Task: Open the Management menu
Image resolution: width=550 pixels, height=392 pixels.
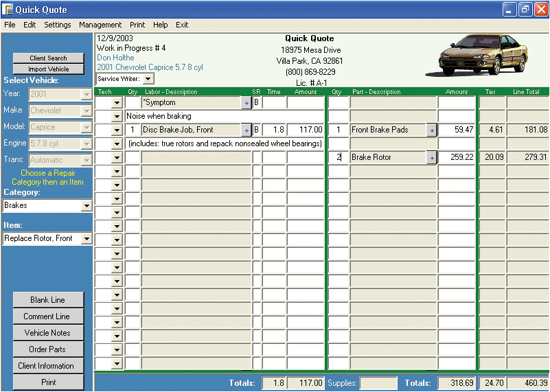Action: [x=100, y=25]
